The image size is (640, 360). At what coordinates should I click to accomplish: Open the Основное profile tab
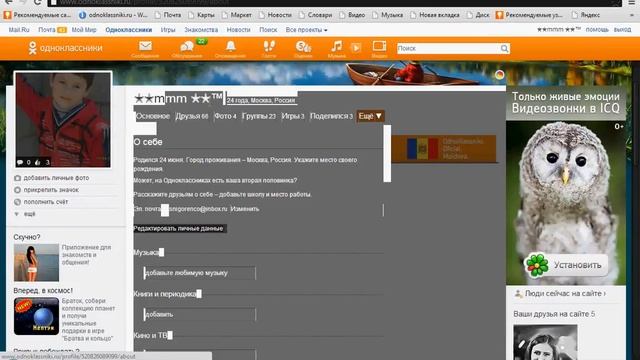coord(153,116)
